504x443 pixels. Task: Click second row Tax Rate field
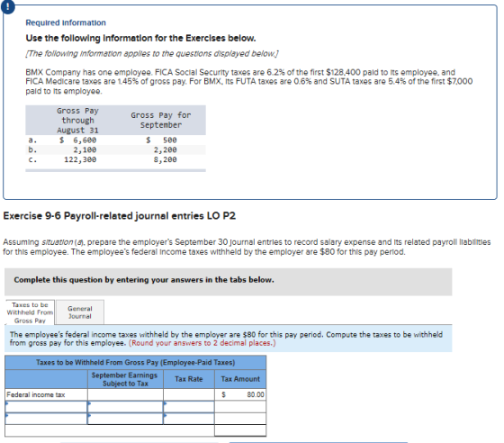pos(189,407)
